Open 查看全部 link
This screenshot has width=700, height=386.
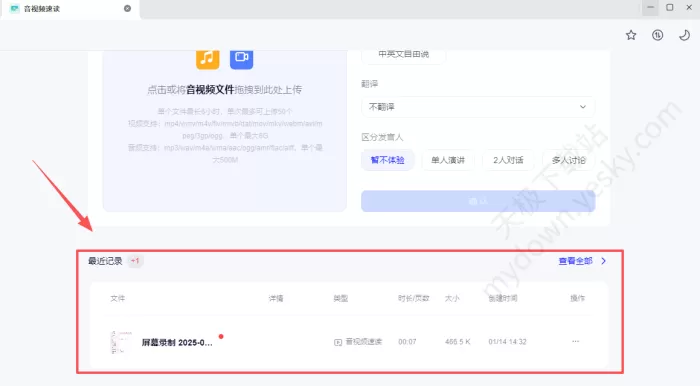click(575, 261)
